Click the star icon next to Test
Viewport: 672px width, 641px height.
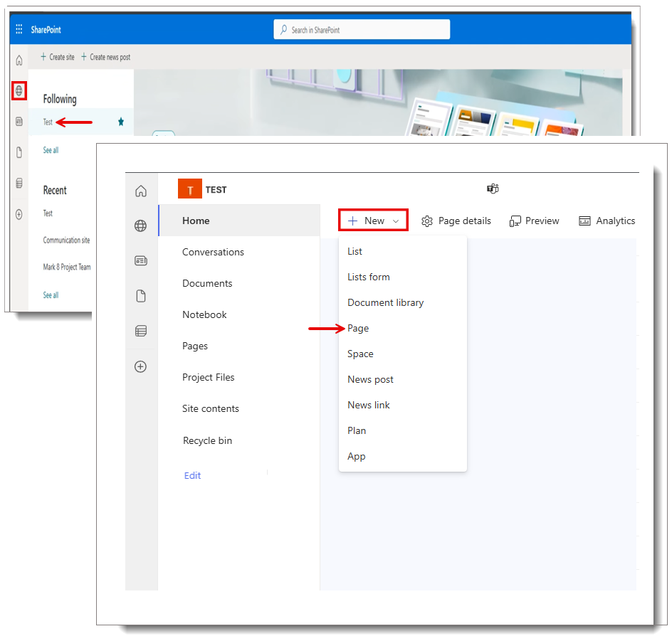(x=121, y=122)
